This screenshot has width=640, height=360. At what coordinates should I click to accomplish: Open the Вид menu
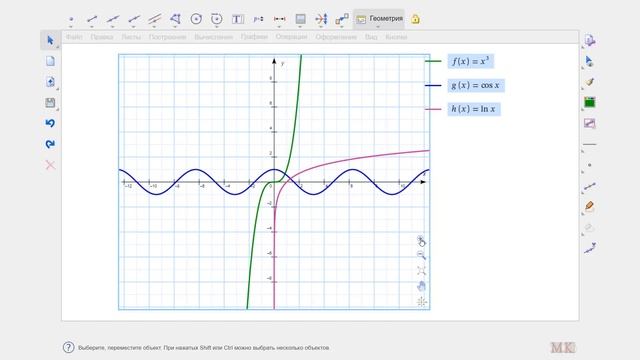click(371, 37)
